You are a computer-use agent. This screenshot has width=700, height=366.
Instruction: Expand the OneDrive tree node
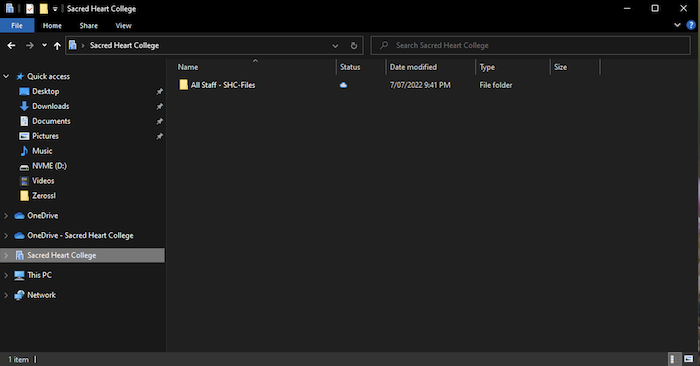6,216
